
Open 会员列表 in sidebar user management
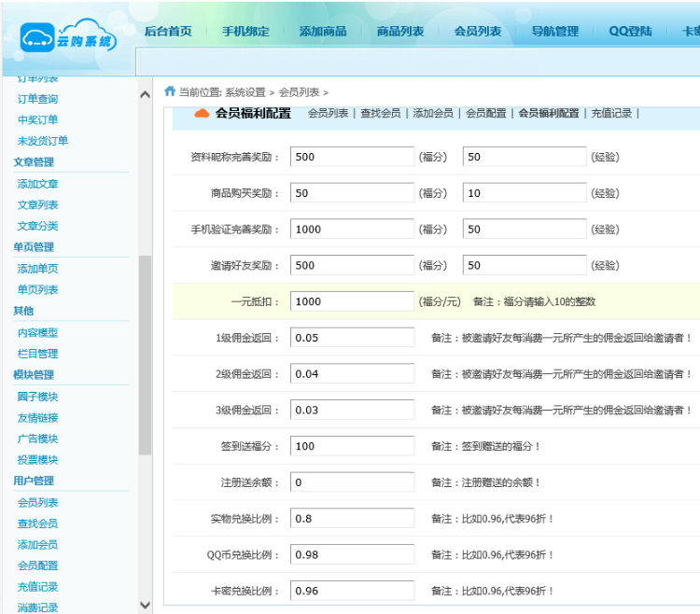click(38, 503)
